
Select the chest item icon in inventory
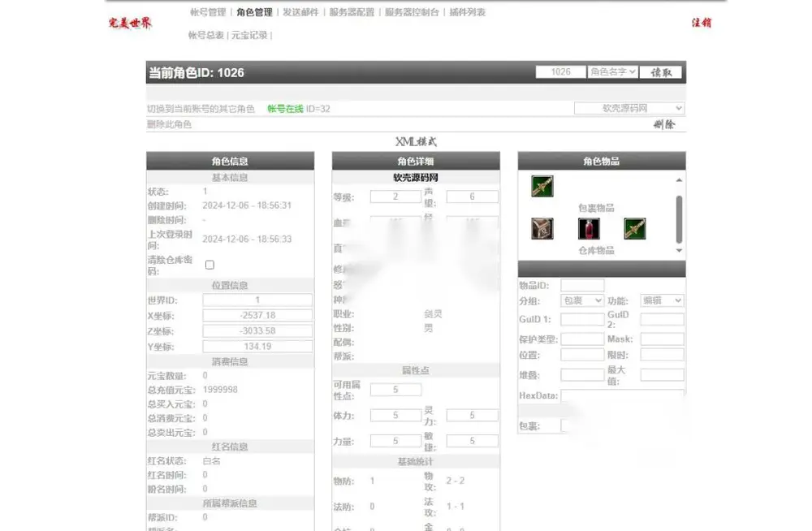[542, 228]
